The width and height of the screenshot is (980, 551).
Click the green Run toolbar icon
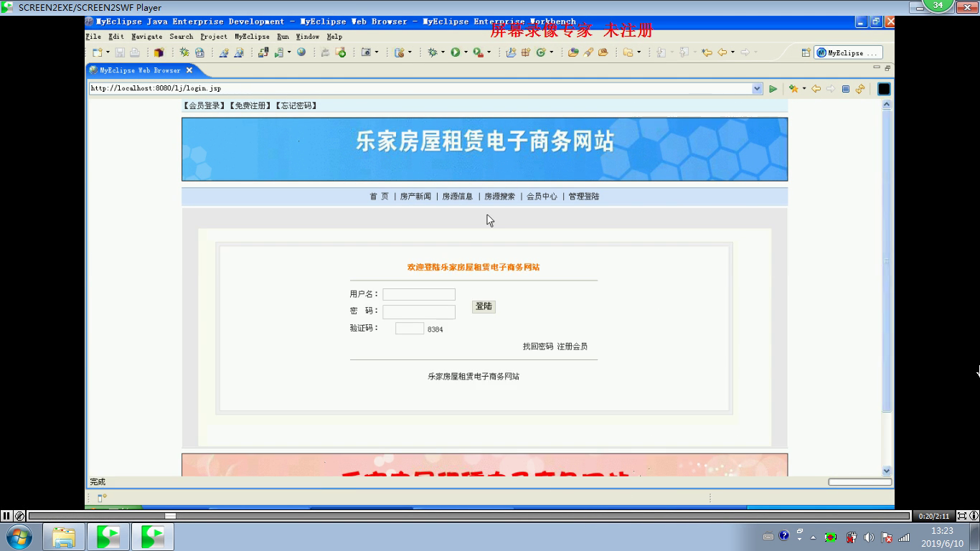[x=455, y=52]
